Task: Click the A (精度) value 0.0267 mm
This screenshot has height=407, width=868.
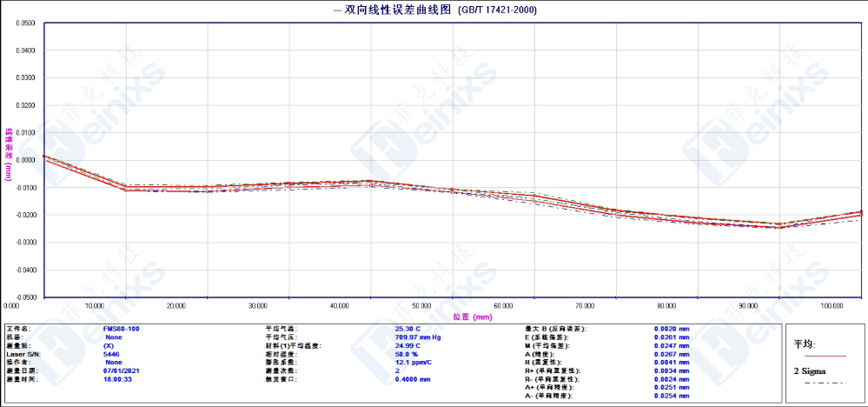Action: coord(671,354)
